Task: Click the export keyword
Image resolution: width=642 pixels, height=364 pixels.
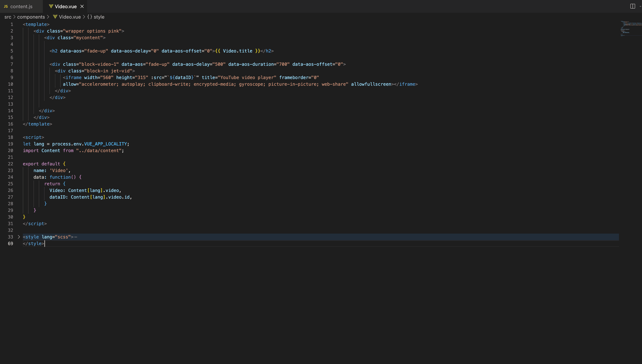Action: pyautogui.click(x=31, y=164)
